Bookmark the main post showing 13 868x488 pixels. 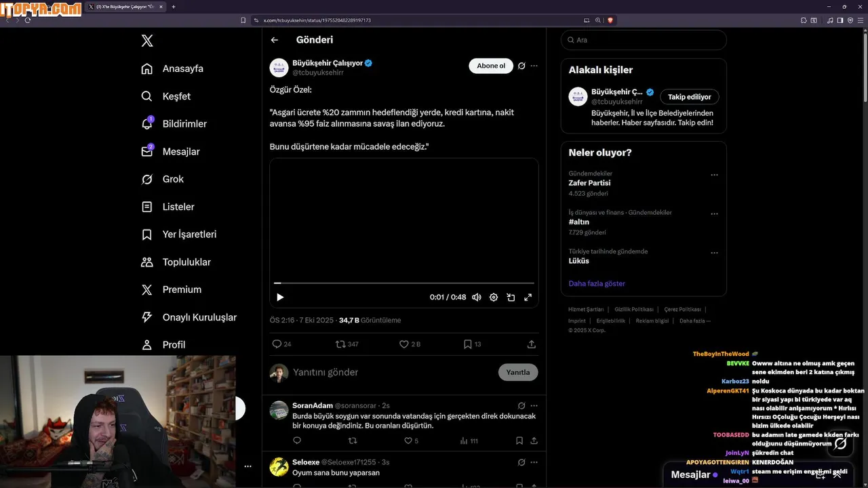tap(468, 344)
